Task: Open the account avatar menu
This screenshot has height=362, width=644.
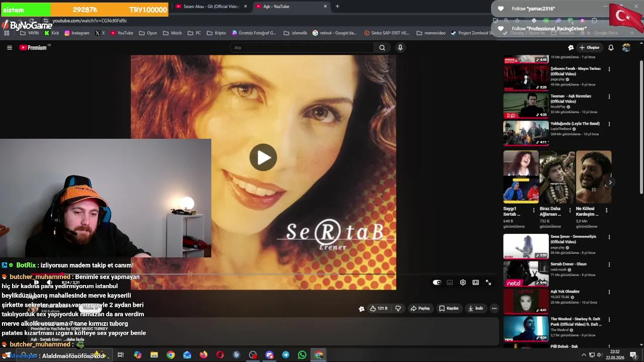Action: [626, 48]
